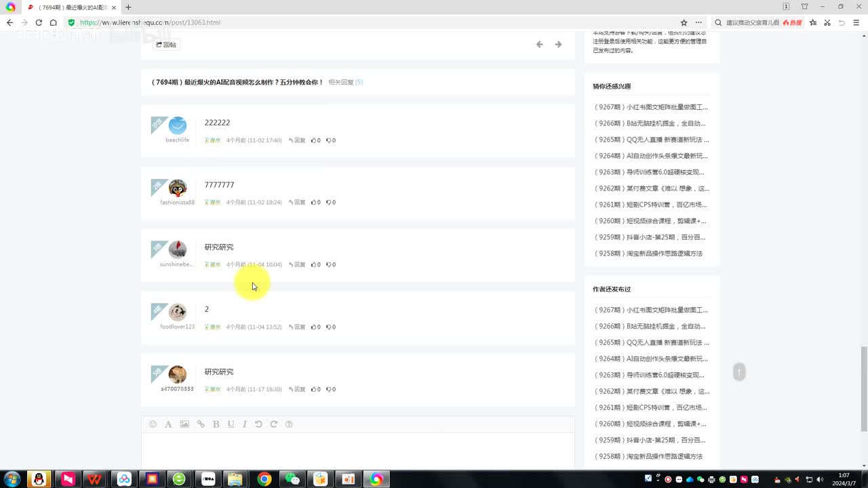Upvote the comment by foodlover123

[x=315, y=327]
